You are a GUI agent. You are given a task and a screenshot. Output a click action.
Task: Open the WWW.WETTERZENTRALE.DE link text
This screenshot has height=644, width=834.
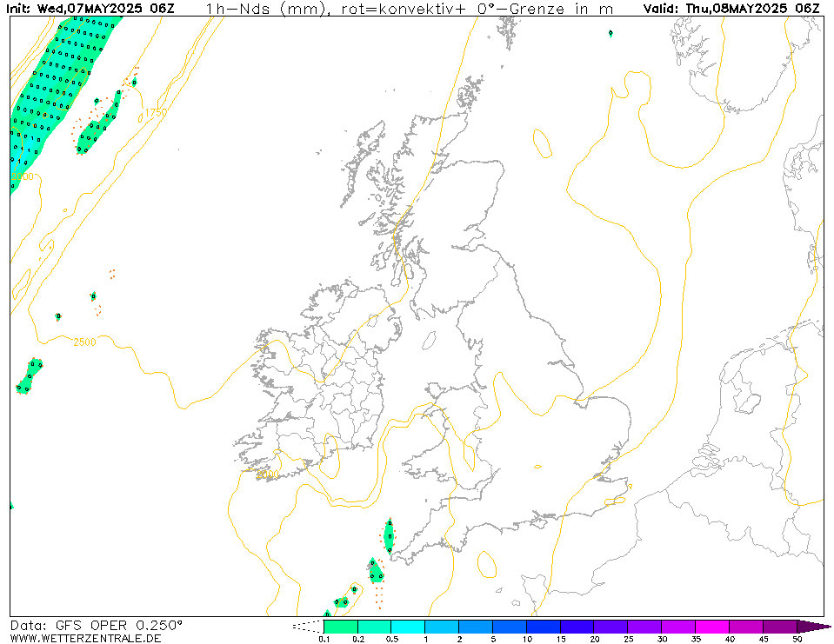click(x=85, y=638)
